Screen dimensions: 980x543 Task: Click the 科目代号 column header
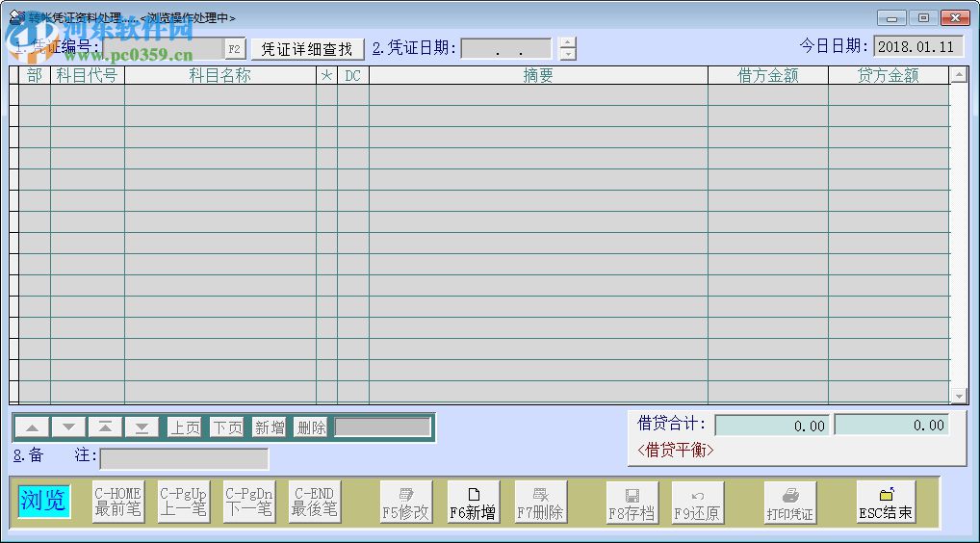pyautogui.click(x=88, y=76)
